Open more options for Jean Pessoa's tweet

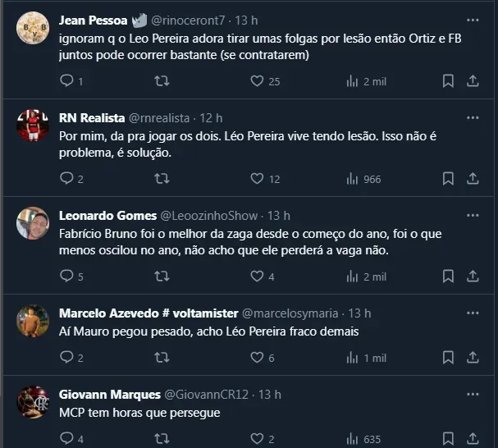point(473,20)
